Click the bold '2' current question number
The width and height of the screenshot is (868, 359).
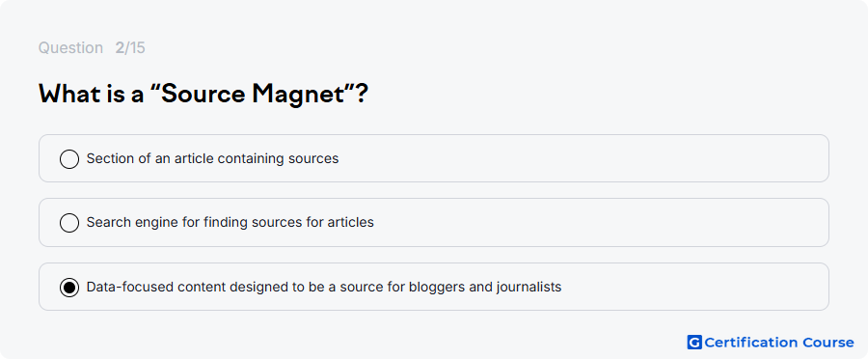point(120,48)
